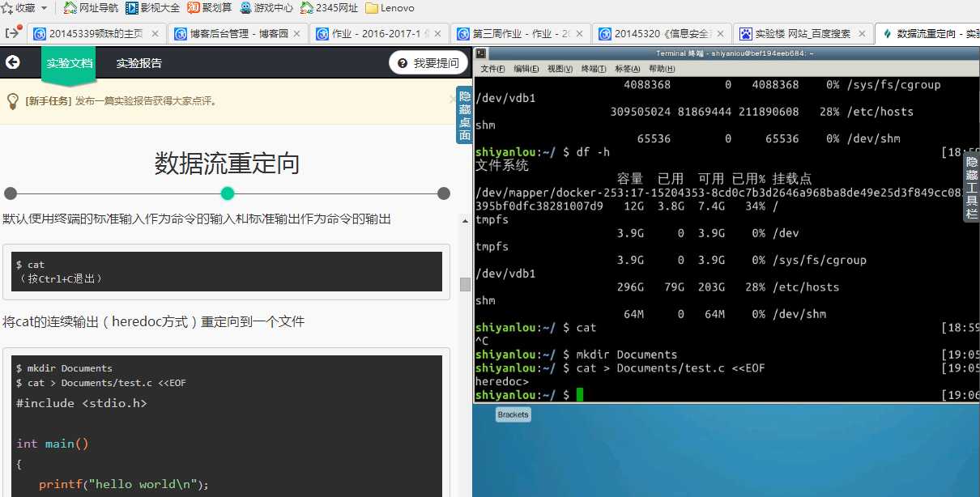The image size is (980, 497).
Task: Click the Brackets label on the desktop
Action: 513,414
